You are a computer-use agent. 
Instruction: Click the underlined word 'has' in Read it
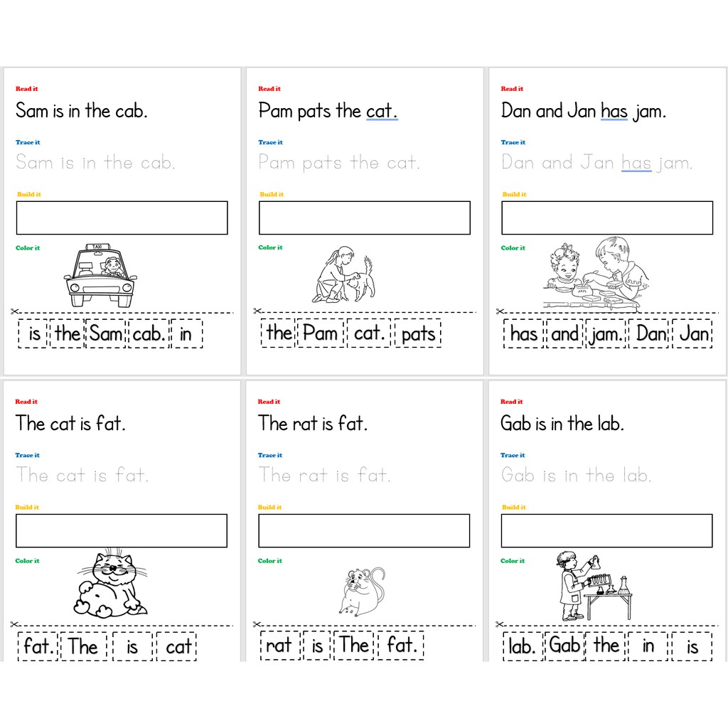tap(614, 111)
